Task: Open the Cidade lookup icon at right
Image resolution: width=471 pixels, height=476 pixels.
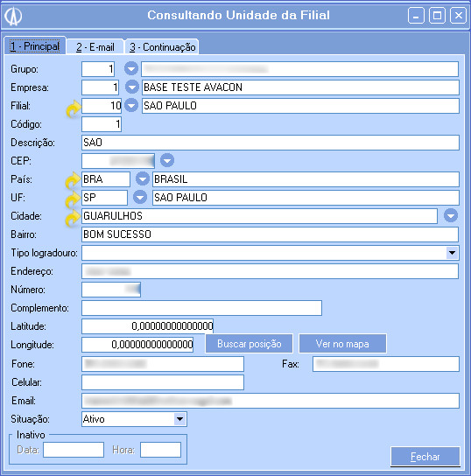Action: coord(451,215)
